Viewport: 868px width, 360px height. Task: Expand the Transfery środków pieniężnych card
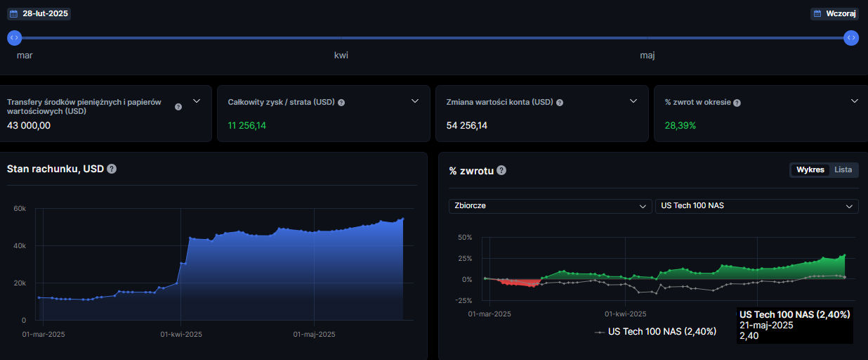point(197,101)
